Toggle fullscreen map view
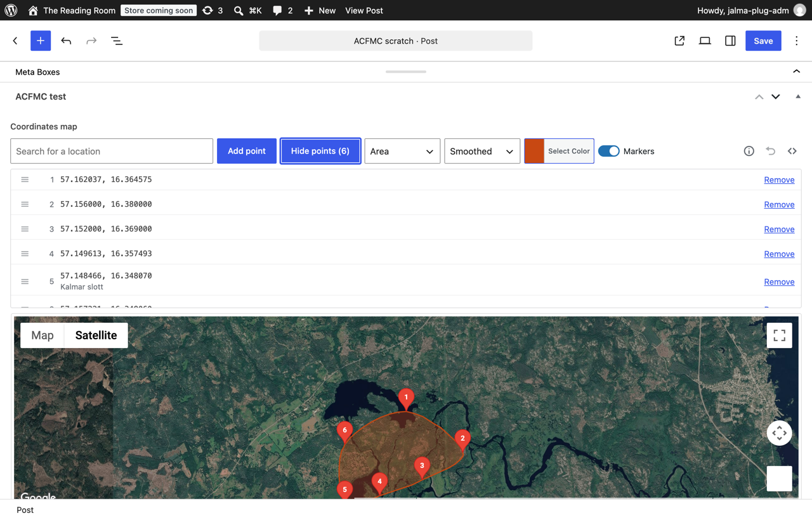 (780, 335)
